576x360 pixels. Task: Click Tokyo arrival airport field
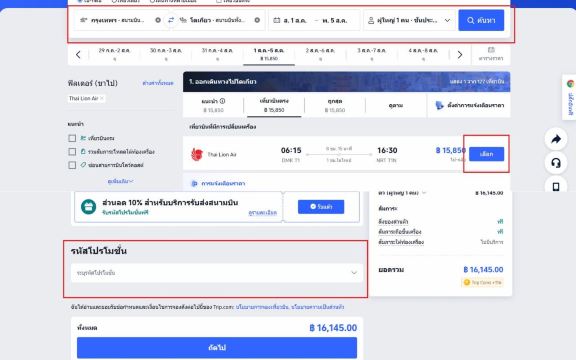click(x=220, y=20)
